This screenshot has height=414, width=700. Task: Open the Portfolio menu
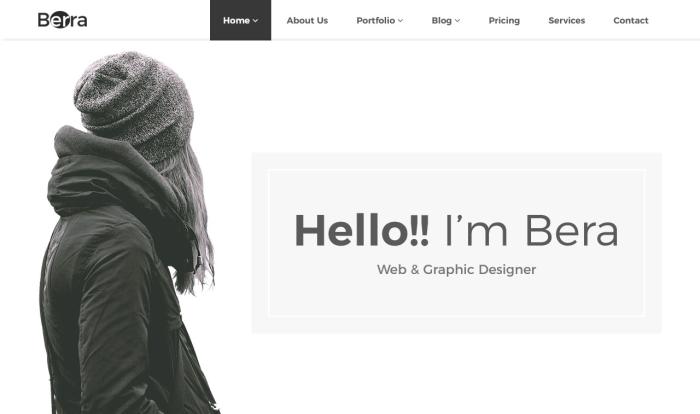(x=379, y=21)
